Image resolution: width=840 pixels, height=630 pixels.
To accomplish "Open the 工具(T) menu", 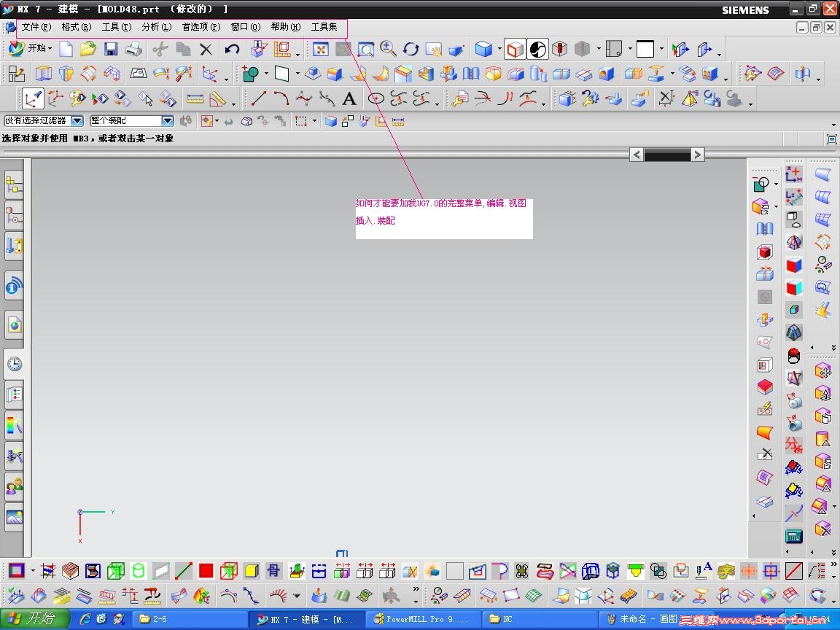I will 116,27.
